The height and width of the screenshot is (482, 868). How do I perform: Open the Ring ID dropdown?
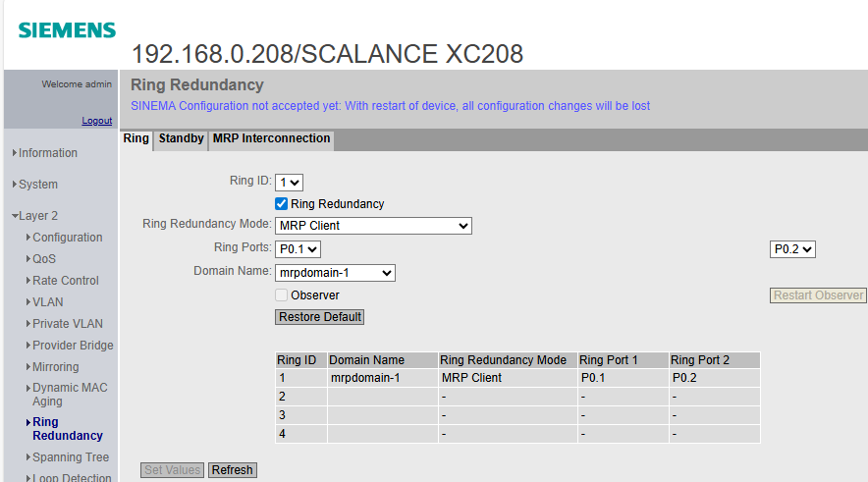[x=290, y=182]
